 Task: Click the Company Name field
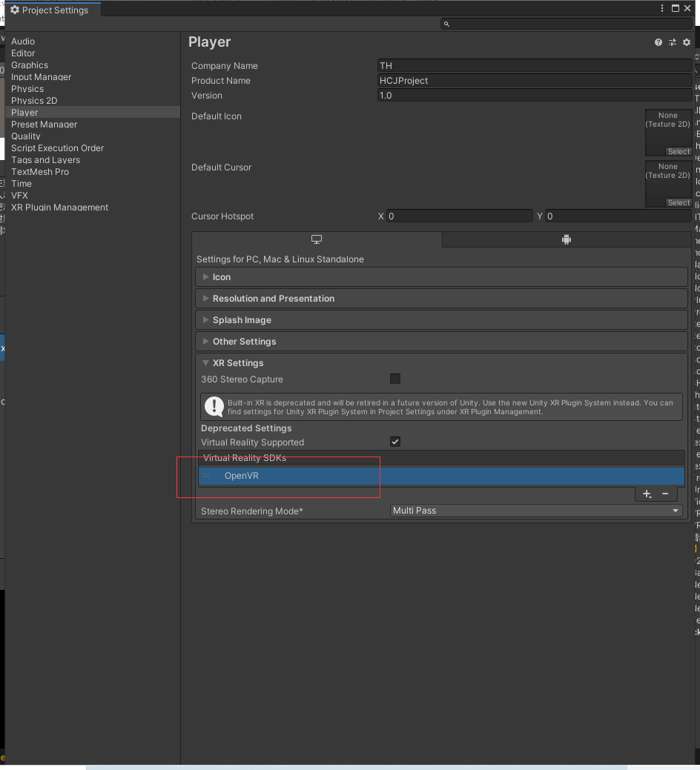[x=535, y=66]
